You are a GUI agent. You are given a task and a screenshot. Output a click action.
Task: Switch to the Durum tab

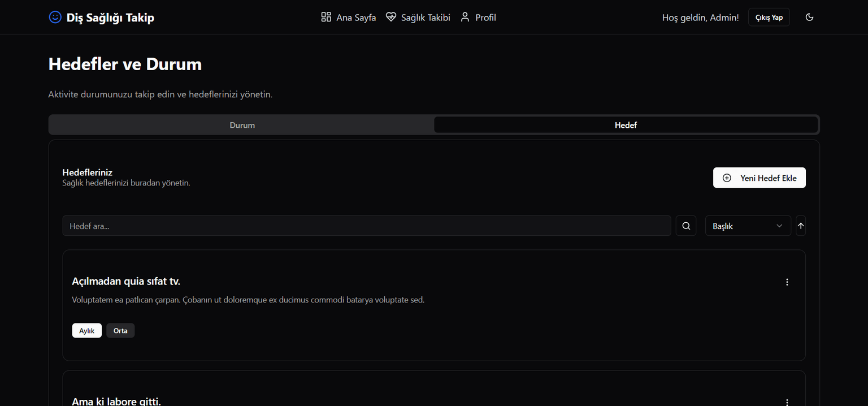242,125
